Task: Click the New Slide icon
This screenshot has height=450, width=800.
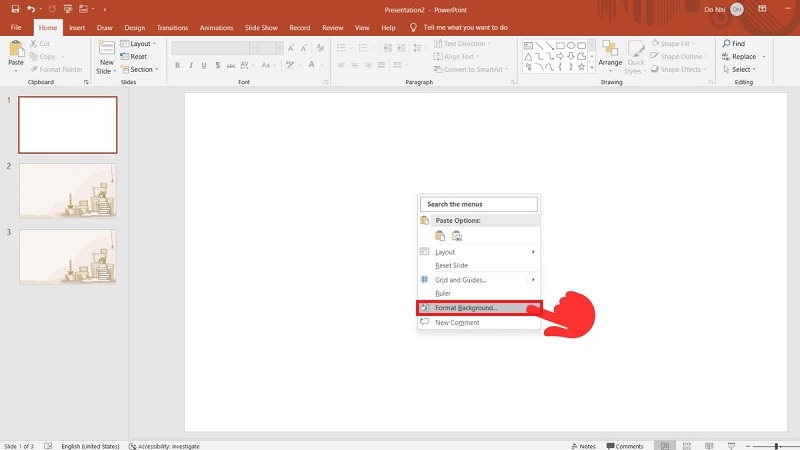Action: [x=107, y=48]
